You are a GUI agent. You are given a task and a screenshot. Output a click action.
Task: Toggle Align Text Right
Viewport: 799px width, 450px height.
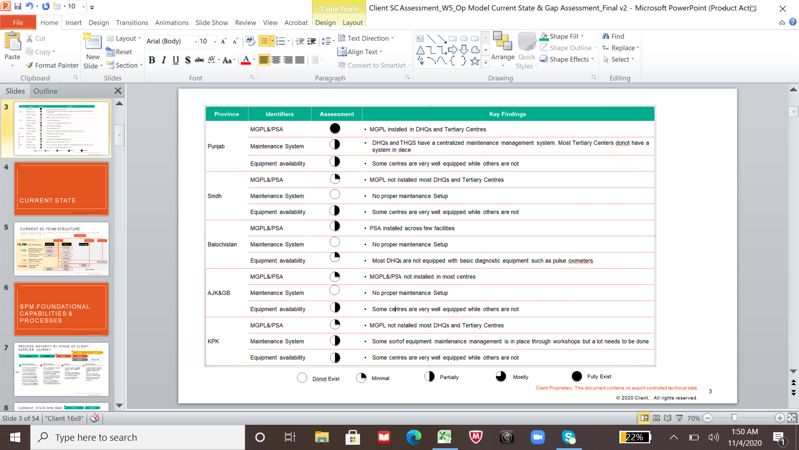[x=288, y=60]
